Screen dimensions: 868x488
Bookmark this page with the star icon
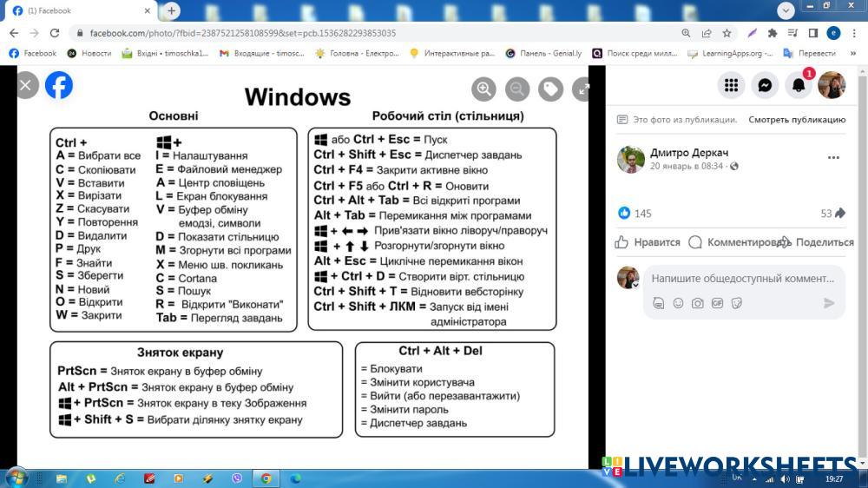[x=727, y=33]
